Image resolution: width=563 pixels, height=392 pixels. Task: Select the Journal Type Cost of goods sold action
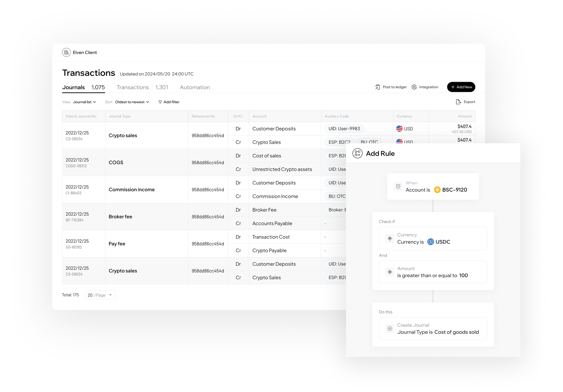click(x=433, y=329)
